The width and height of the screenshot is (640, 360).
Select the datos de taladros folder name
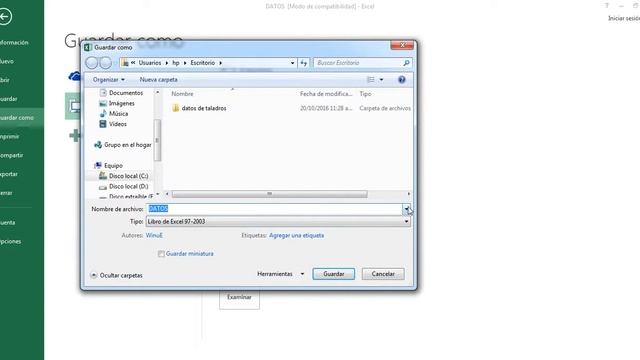point(204,108)
